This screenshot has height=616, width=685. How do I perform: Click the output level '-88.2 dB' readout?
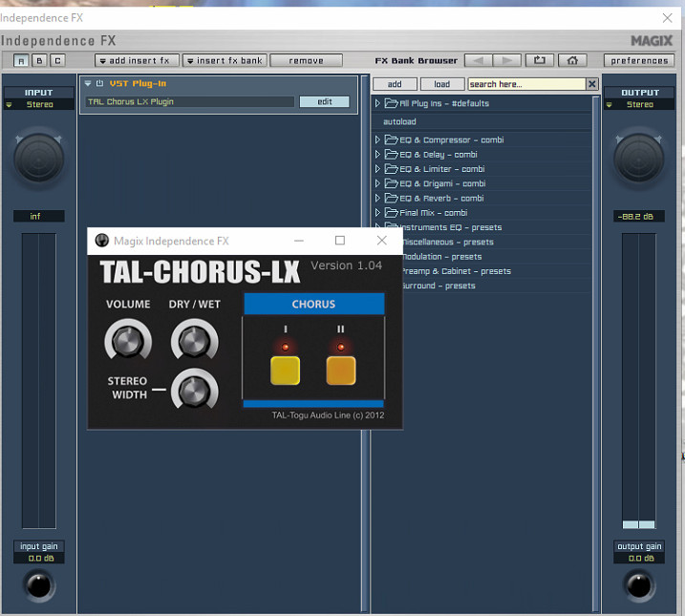[x=639, y=216]
